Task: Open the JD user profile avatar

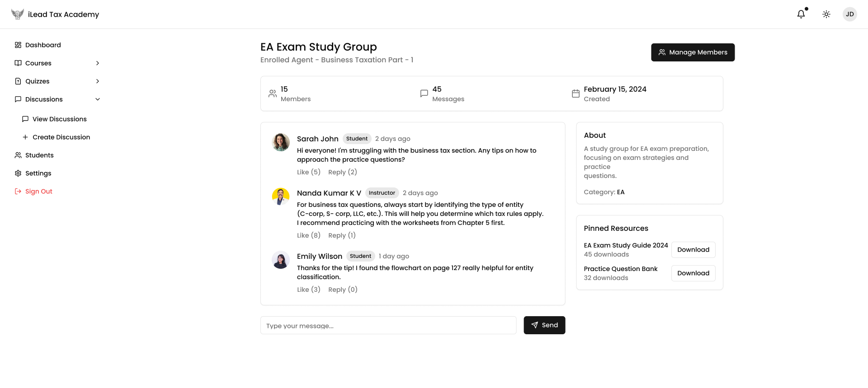Action: 849,14
